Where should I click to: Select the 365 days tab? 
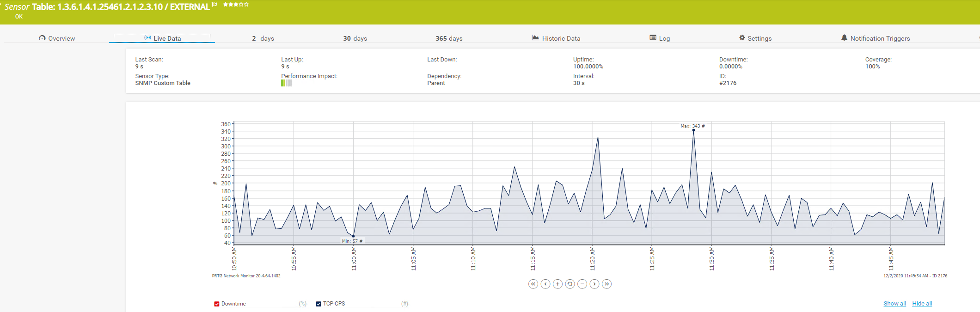click(x=449, y=38)
